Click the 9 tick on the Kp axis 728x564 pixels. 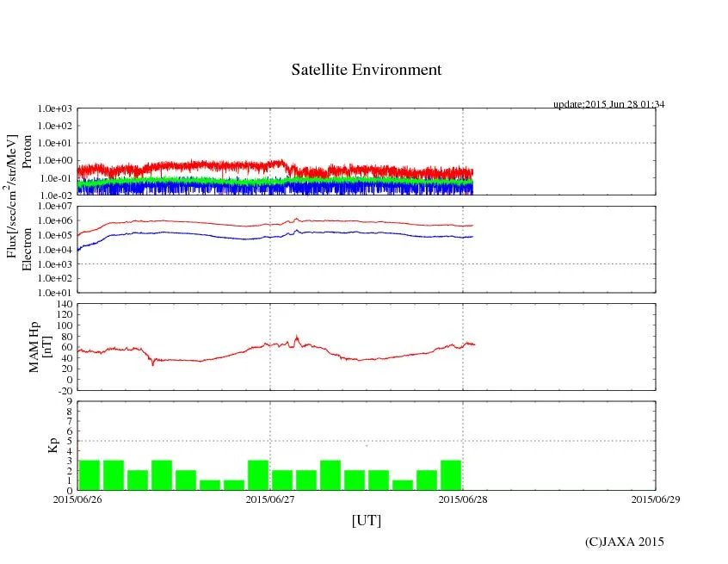pos(71,401)
